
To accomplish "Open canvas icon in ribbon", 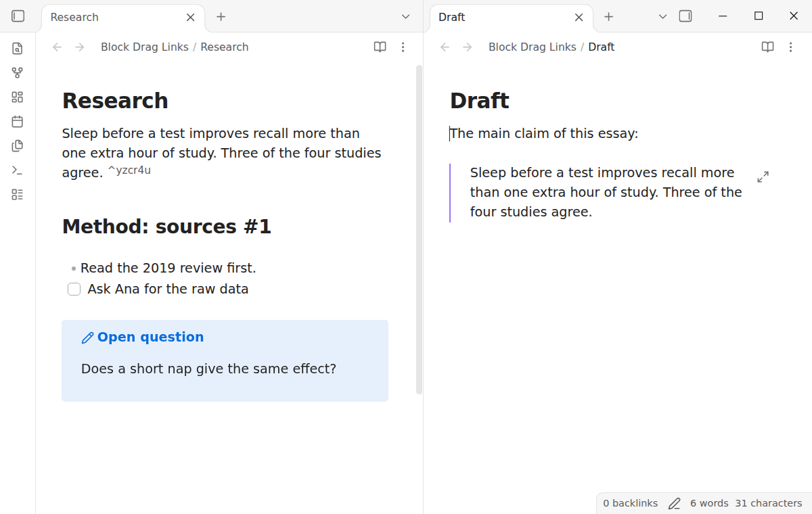I will click(x=18, y=97).
